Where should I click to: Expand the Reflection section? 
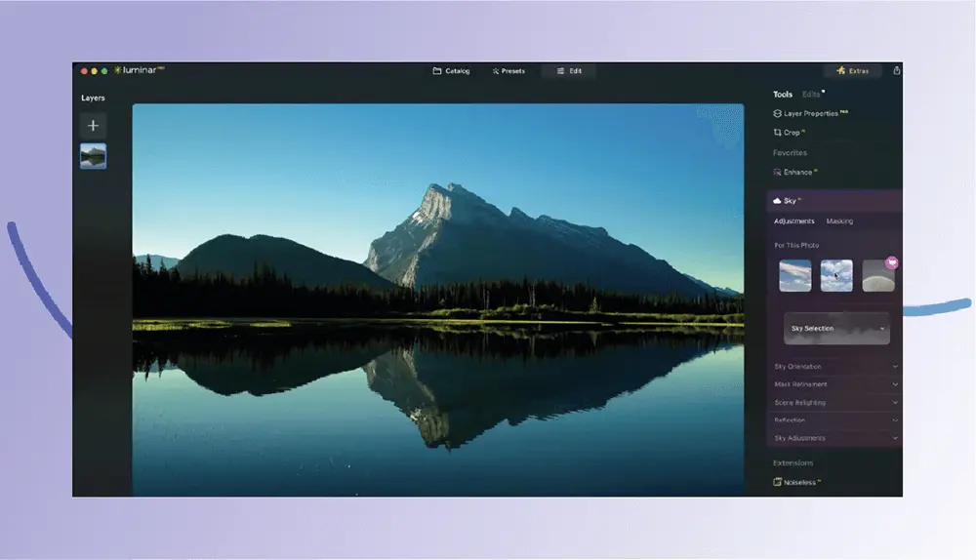coord(835,420)
